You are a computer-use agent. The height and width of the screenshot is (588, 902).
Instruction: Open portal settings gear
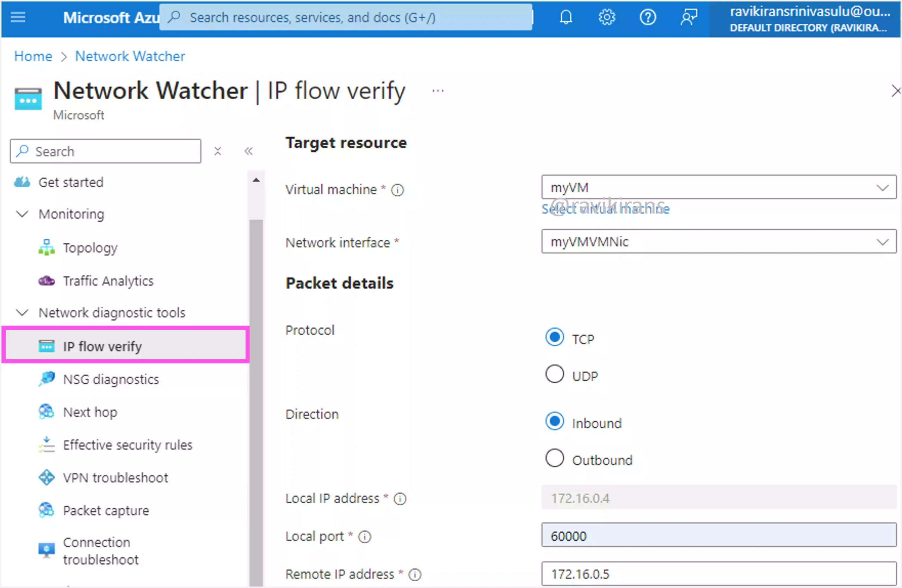pos(607,17)
